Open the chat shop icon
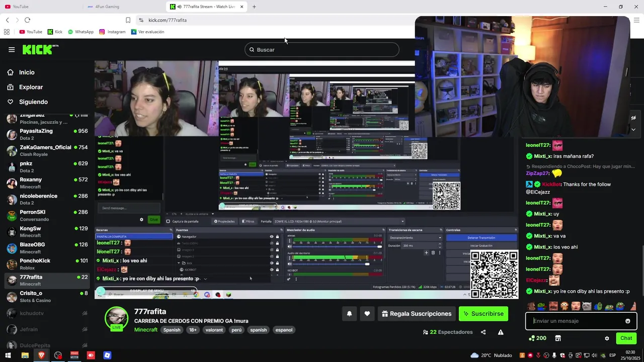Viewport: 644px width, 362px height. pyautogui.click(x=558, y=338)
